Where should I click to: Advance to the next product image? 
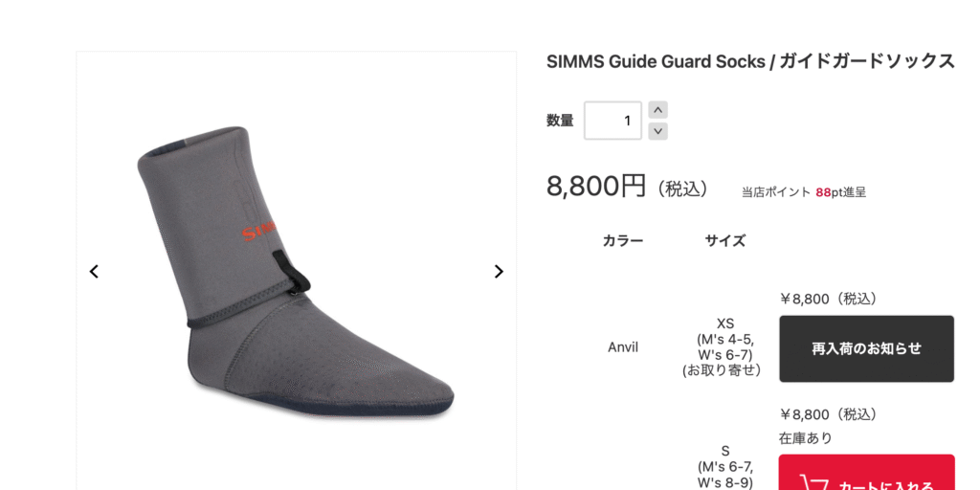pyautogui.click(x=499, y=271)
